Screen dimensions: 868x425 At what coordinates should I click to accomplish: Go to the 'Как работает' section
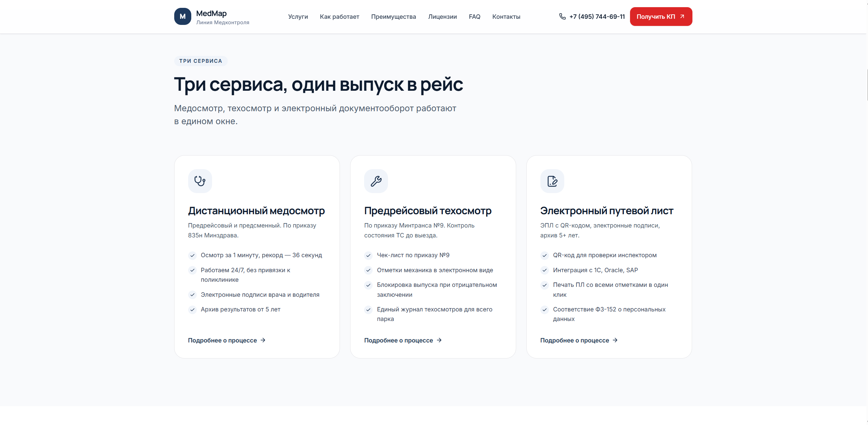pos(340,17)
